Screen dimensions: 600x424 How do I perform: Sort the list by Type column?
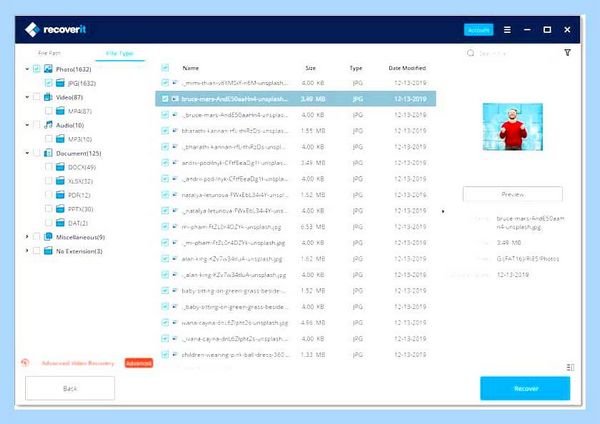(355, 68)
